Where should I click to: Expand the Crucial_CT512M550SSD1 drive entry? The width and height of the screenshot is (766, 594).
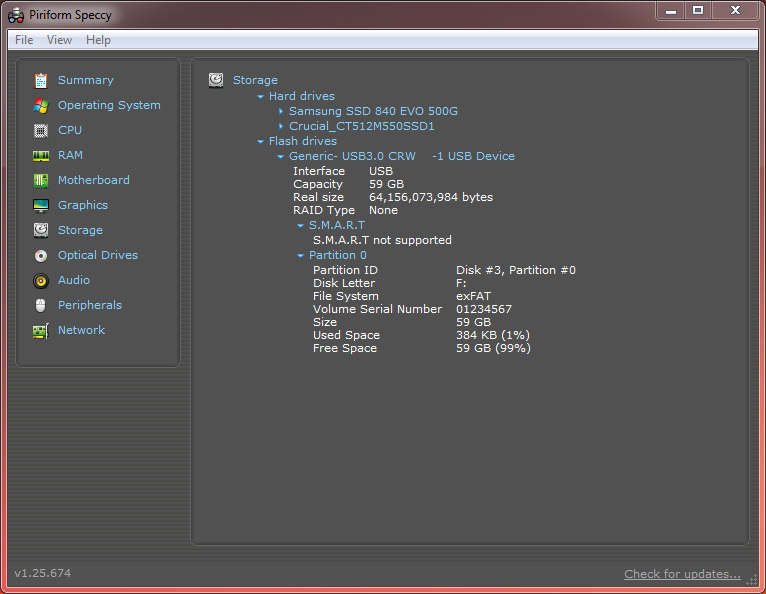pos(281,127)
